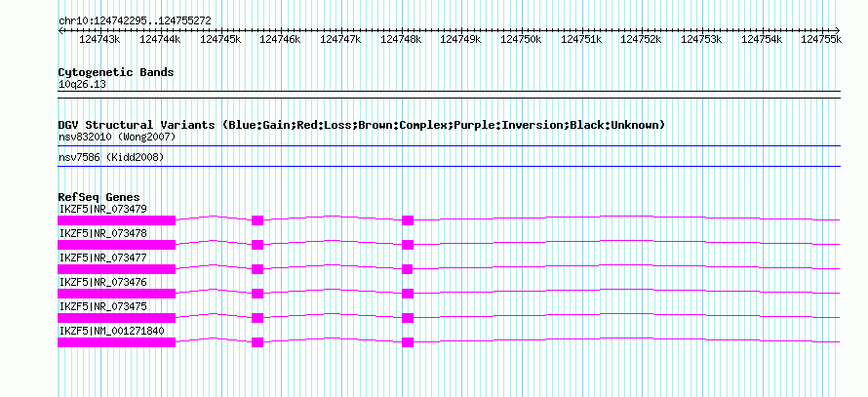
Task: Click the 124755k ruler tick label
Action: [x=821, y=39]
